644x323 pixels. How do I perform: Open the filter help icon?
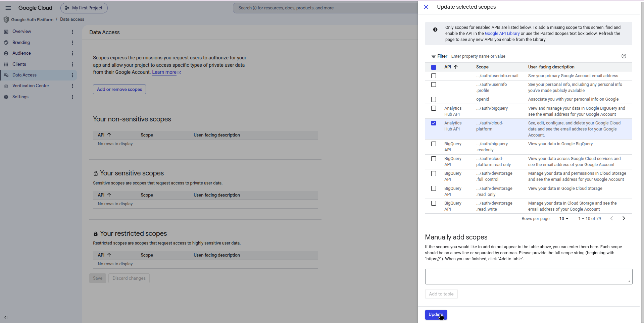coord(624,56)
